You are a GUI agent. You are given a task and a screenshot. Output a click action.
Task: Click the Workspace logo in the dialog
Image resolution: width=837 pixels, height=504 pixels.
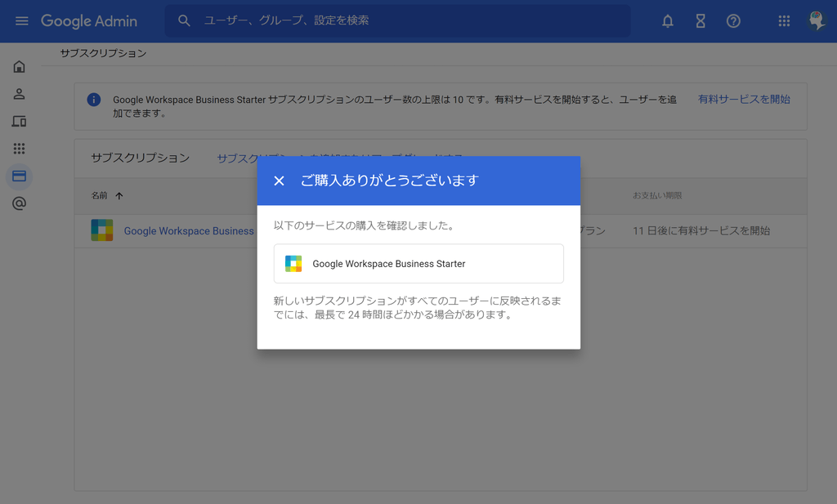click(293, 264)
